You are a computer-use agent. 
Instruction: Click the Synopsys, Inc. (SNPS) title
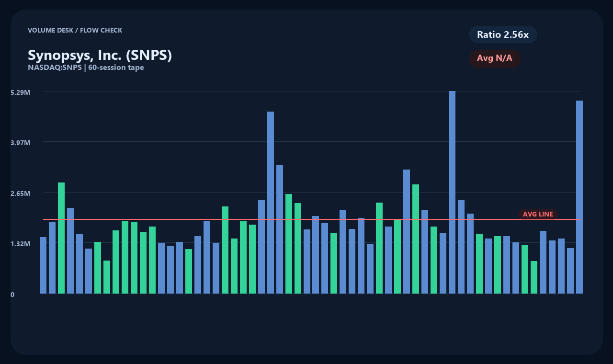click(x=100, y=55)
